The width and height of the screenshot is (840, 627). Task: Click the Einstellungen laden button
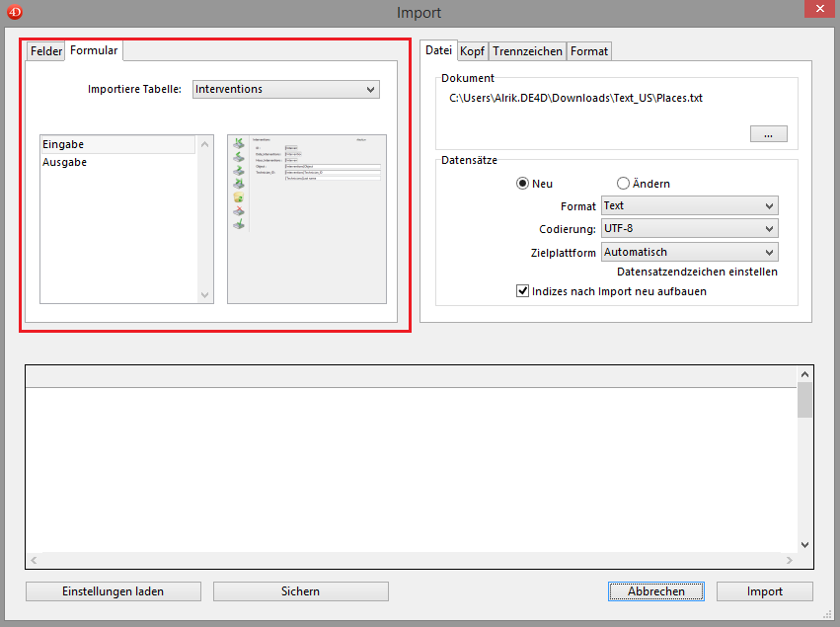(114, 591)
